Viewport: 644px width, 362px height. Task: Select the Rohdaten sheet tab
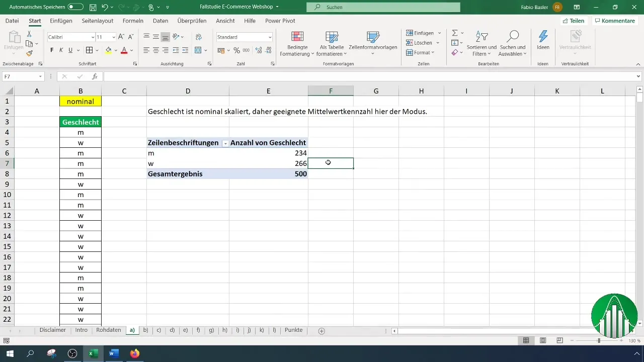(x=108, y=330)
